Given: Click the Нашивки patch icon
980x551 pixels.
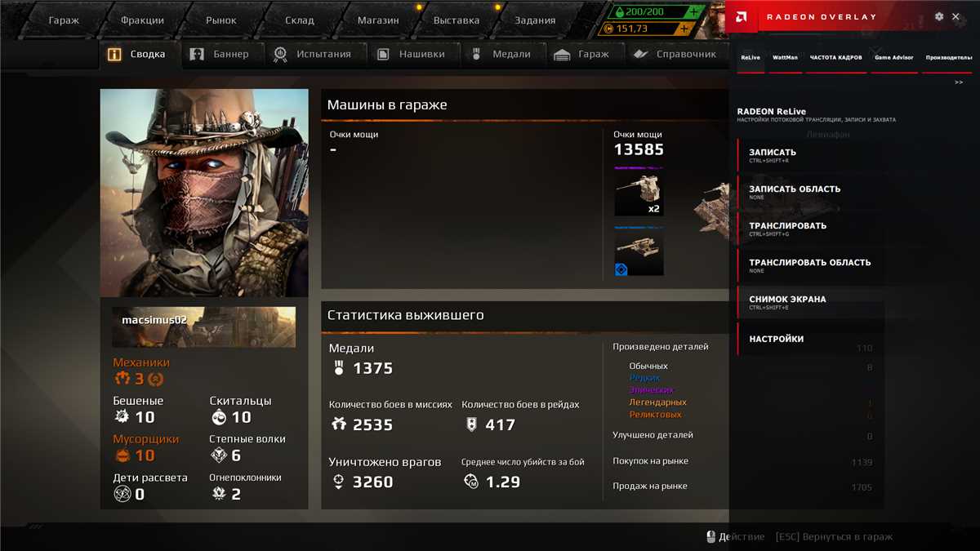Looking at the screenshot, I should [x=383, y=55].
